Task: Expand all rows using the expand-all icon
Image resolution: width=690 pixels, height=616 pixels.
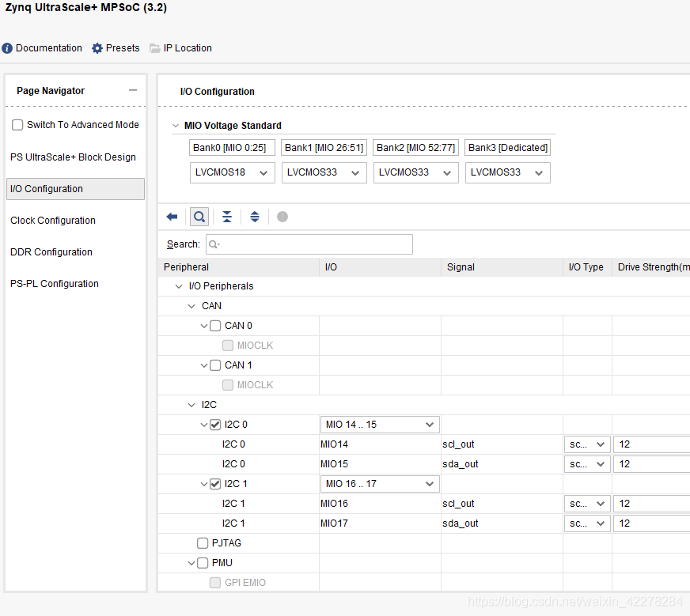Action: pyautogui.click(x=254, y=216)
